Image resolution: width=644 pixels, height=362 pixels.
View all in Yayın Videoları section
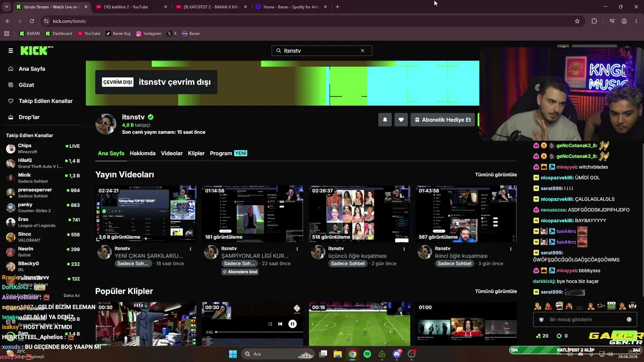point(496,174)
